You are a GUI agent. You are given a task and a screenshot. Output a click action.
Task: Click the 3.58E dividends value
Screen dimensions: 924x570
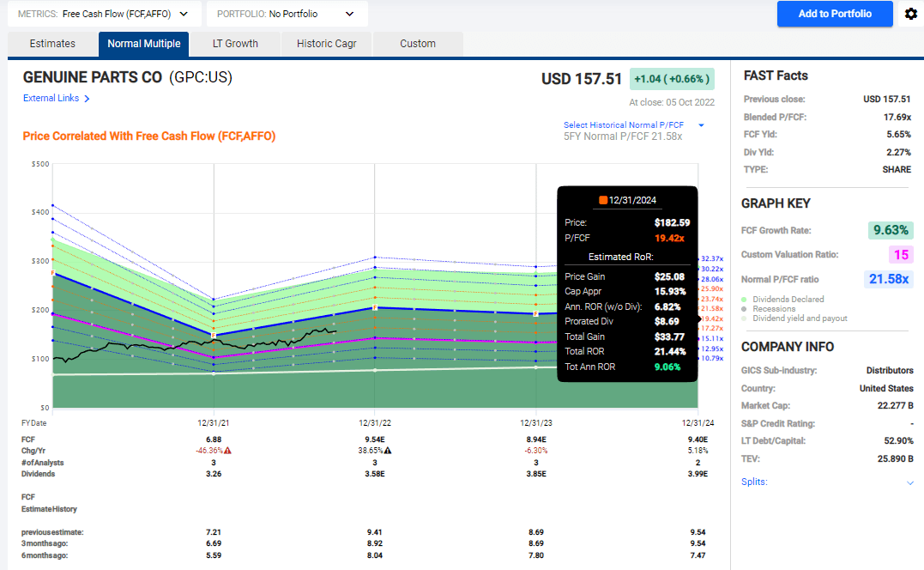click(375, 474)
